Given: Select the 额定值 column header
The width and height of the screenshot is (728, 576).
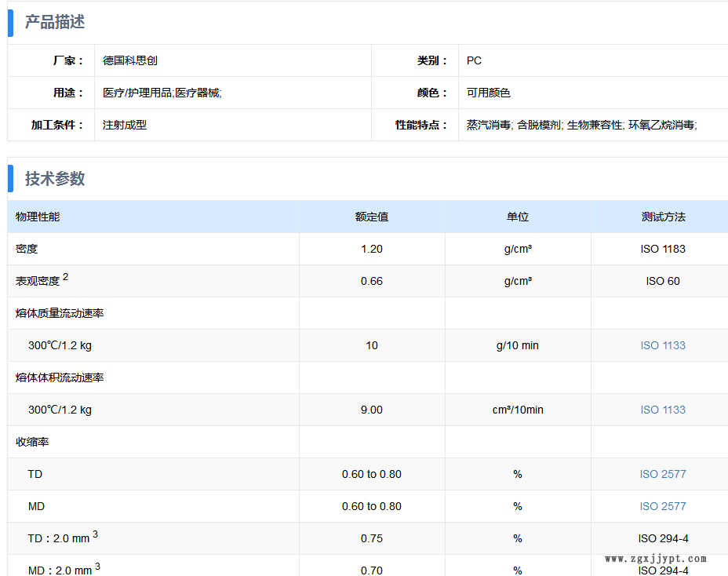Looking at the screenshot, I should [x=371, y=217].
